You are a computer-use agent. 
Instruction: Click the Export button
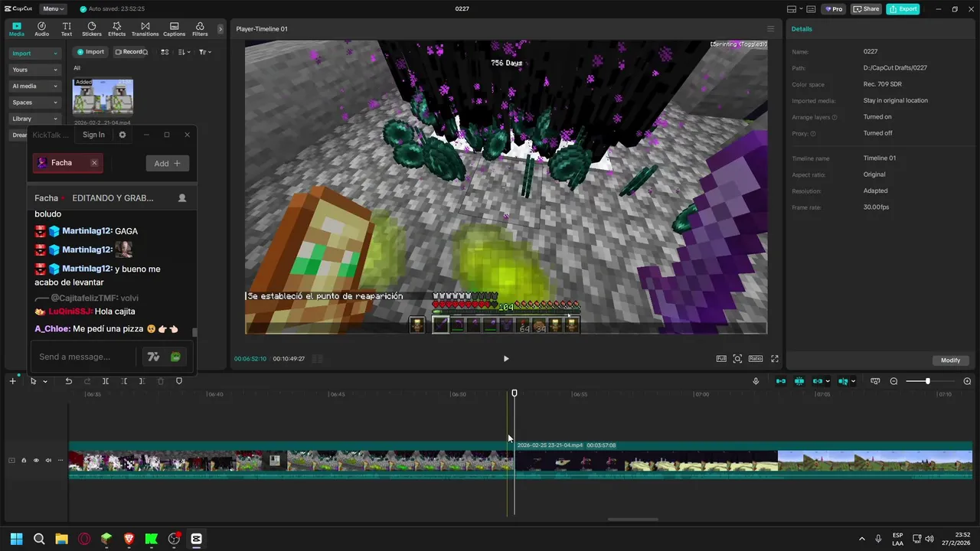coord(903,9)
